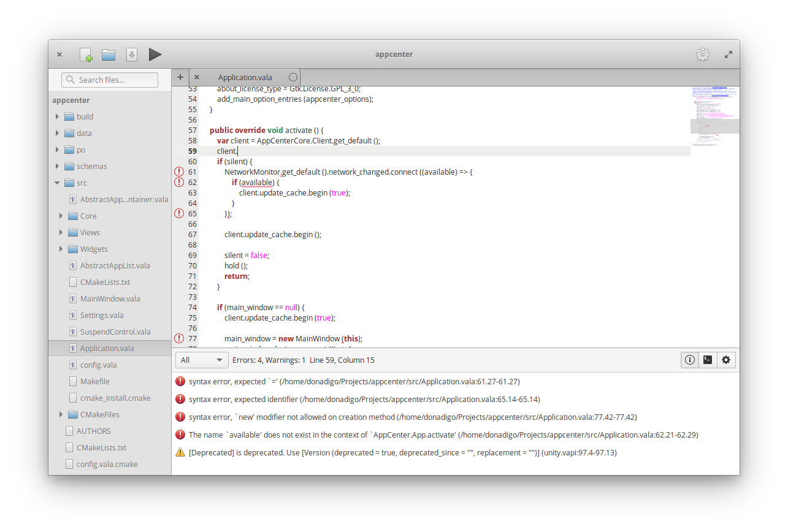Image resolution: width=788 pixels, height=532 pixels.
Task: Select the [Deprecated] warning entry
Action: click(x=456, y=452)
